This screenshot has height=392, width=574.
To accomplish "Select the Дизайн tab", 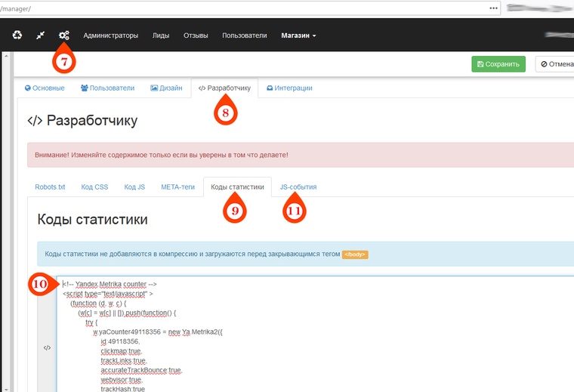I will (x=166, y=88).
